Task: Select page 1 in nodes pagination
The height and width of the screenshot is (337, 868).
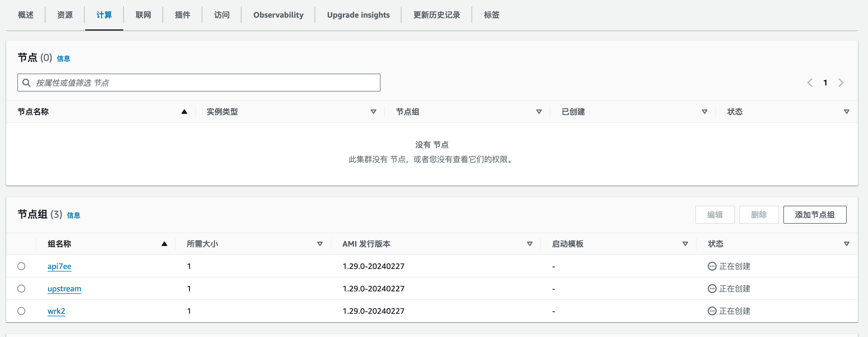Action: click(825, 83)
